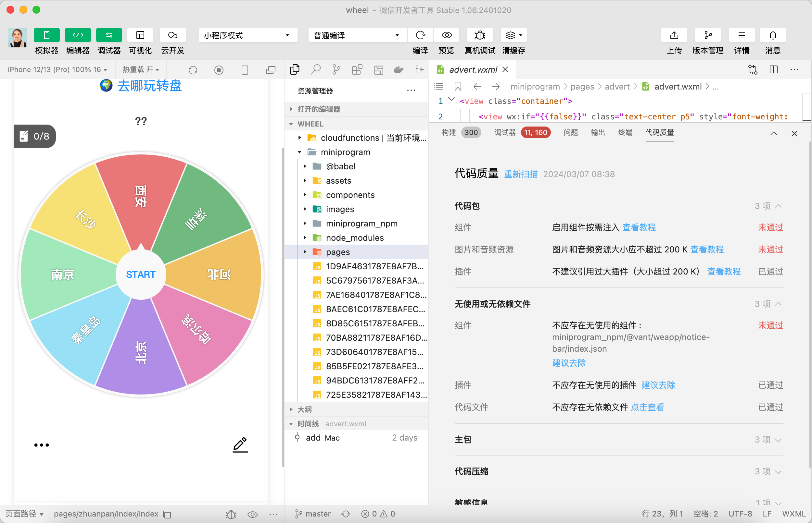The width and height of the screenshot is (812, 523).
Task: Click the 上传 upload icon
Action: [674, 35]
